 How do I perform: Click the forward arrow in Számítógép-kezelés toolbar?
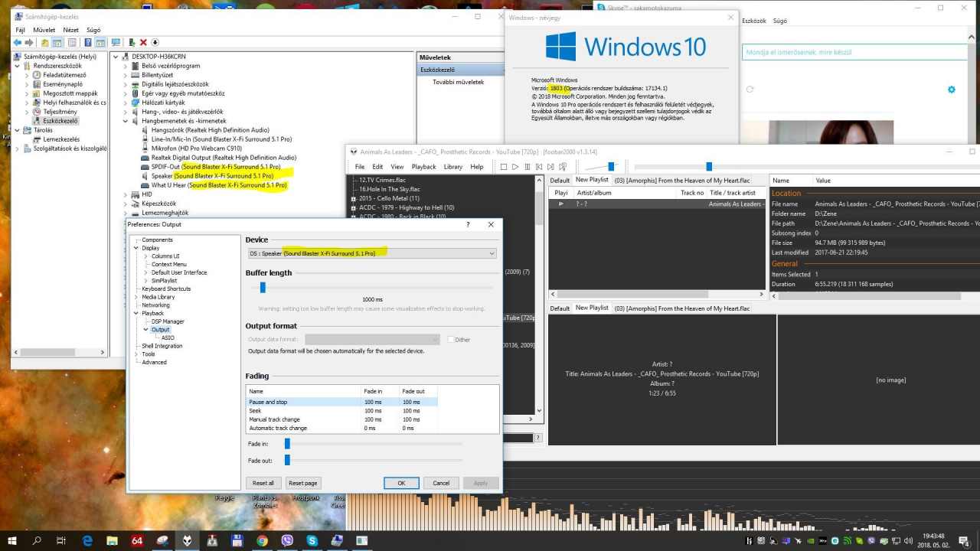(x=30, y=42)
